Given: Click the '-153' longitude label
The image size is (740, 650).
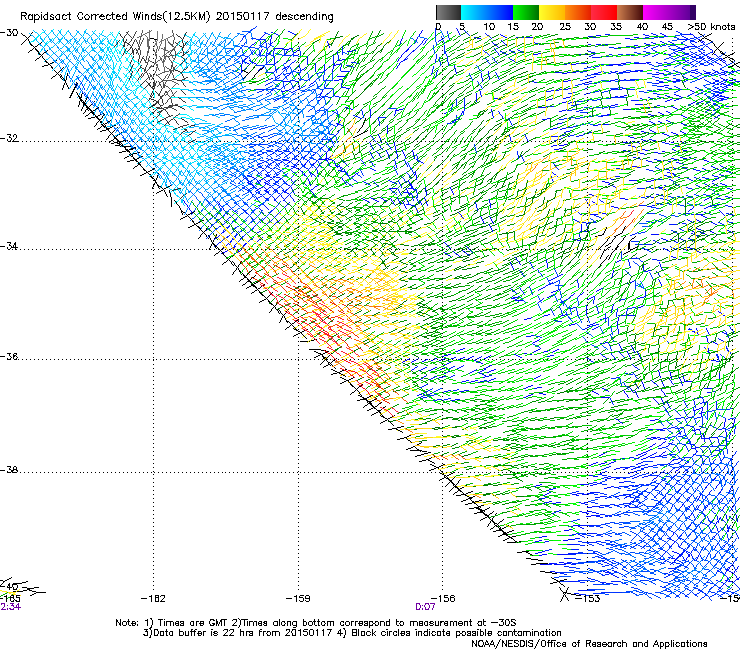Looking at the screenshot, I should (588, 599).
